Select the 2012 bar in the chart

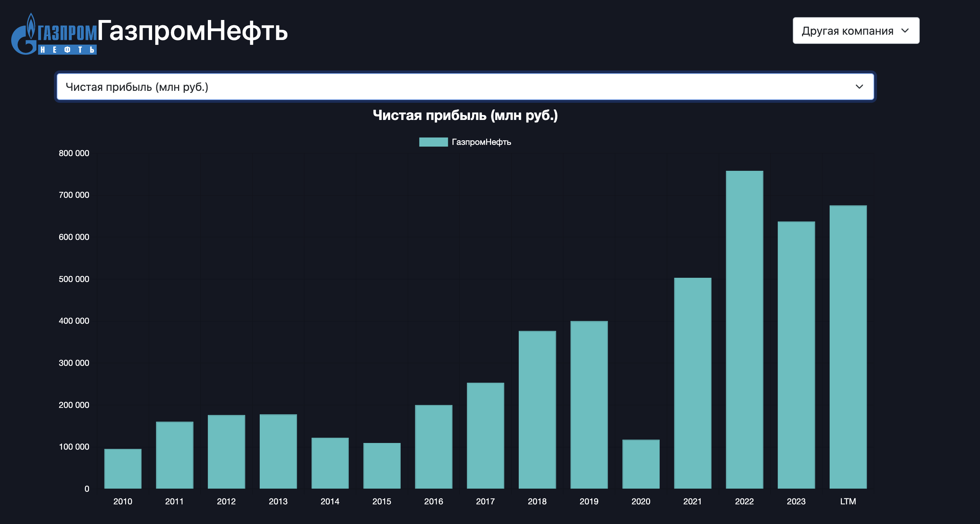226,452
